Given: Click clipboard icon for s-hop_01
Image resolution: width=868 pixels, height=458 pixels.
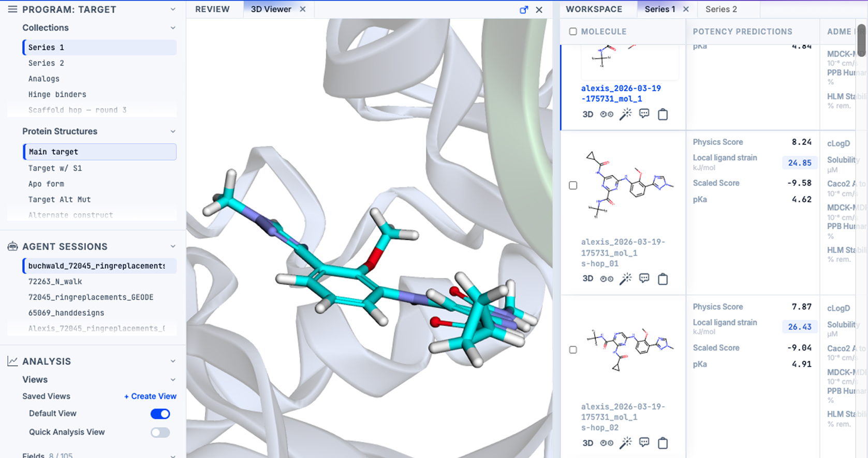Looking at the screenshot, I should click(x=663, y=279).
